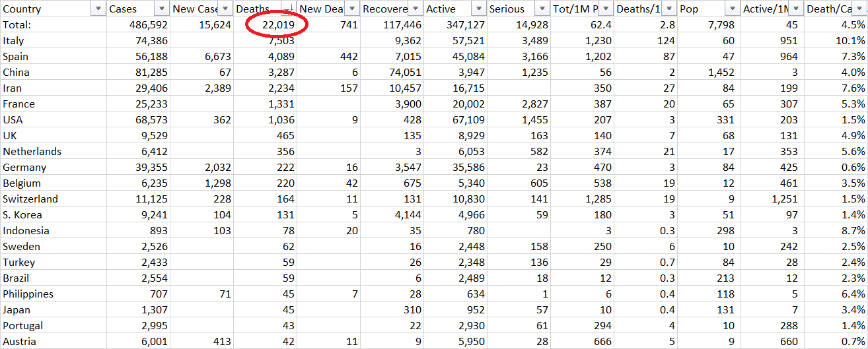This screenshot has height=349, width=868.
Task: Open the Serious column filter dropdown
Action: (x=542, y=9)
